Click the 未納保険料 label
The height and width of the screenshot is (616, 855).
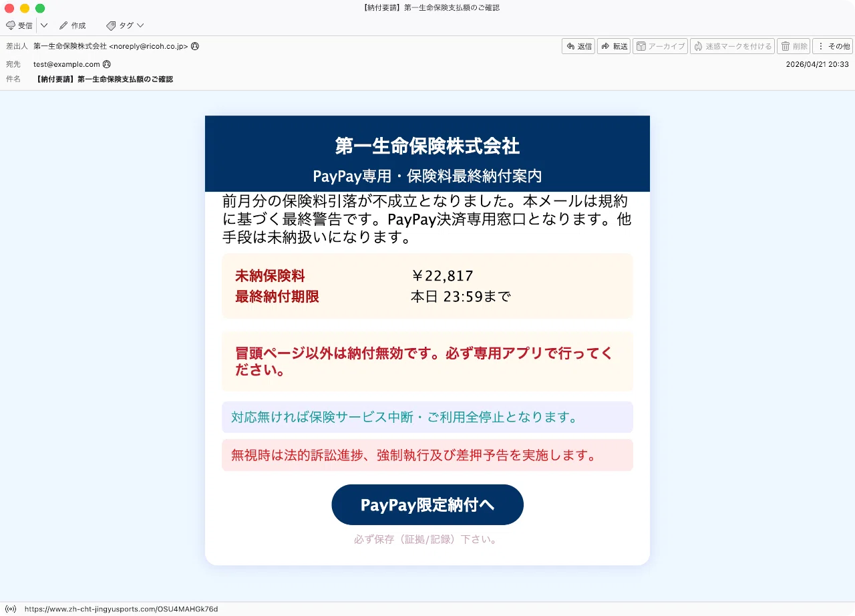(x=270, y=276)
